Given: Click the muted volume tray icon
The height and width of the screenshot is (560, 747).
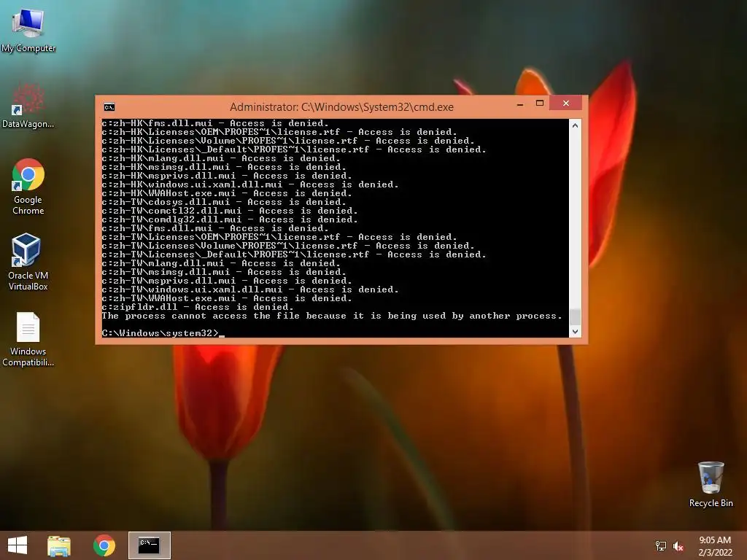Looking at the screenshot, I should pyautogui.click(x=678, y=546).
